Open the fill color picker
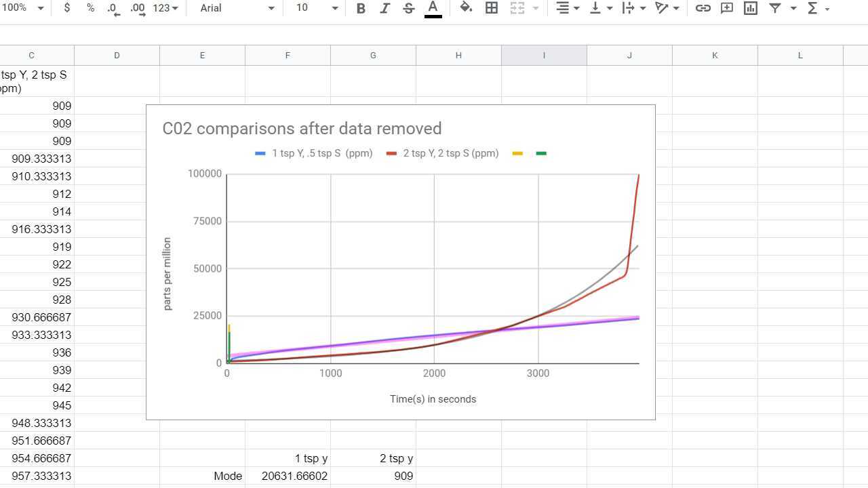868x488 pixels. pos(465,8)
